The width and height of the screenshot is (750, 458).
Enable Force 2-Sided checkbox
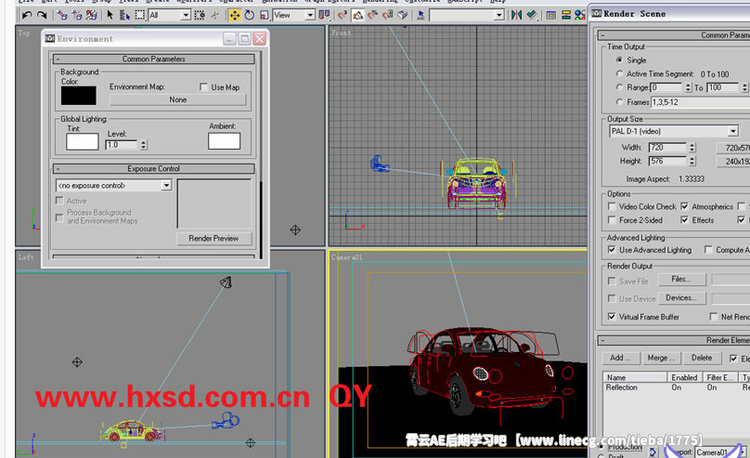pyautogui.click(x=611, y=220)
